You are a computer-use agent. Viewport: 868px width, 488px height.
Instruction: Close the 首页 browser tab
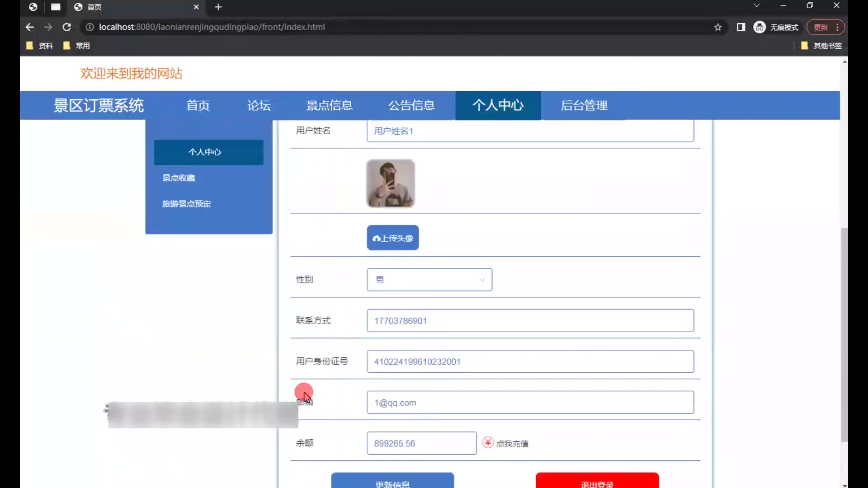point(196,7)
